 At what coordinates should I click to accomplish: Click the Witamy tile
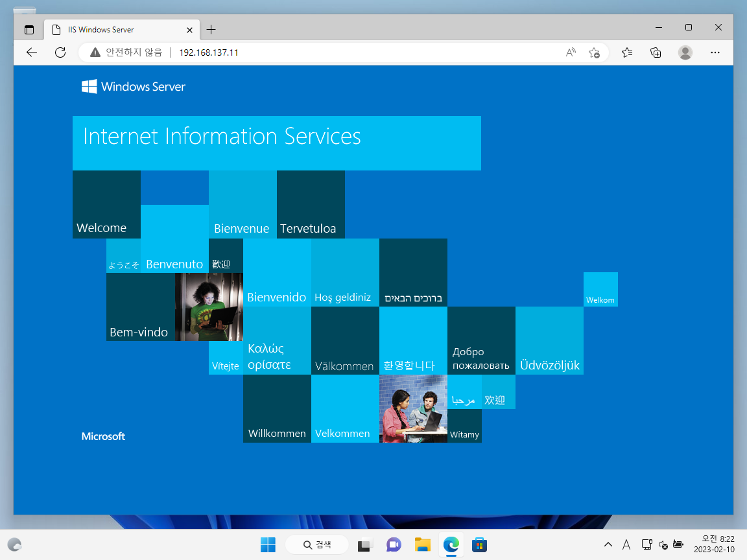pos(464,426)
